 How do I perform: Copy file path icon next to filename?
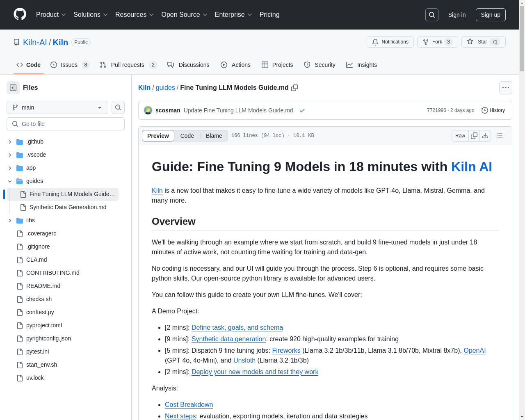coord(294,88)
